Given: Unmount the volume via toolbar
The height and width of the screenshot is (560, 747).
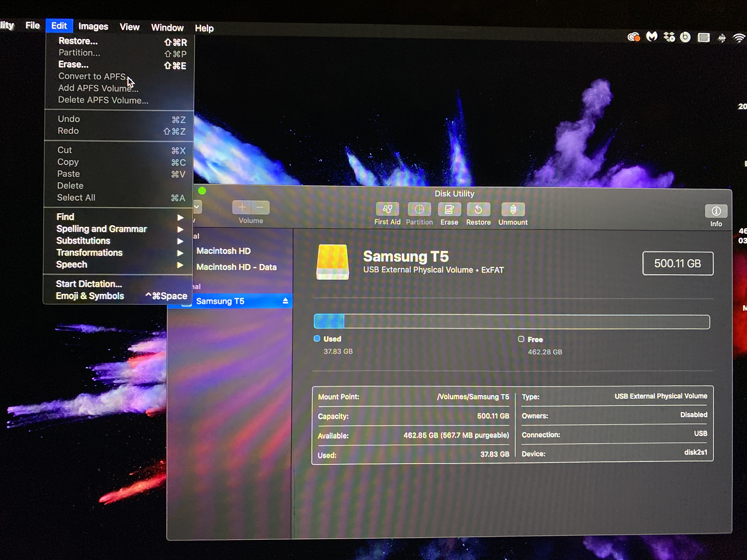Looking at the screenshot, I should (x=513, y=210).
